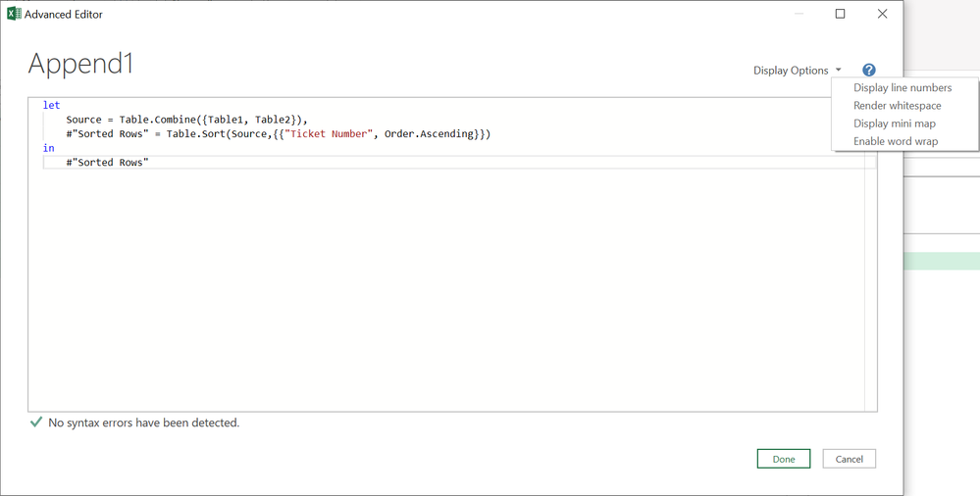Click the green checkmark status icon
Image resolution: width=980 pixels, height=496 pixels.
pos(36,422)
